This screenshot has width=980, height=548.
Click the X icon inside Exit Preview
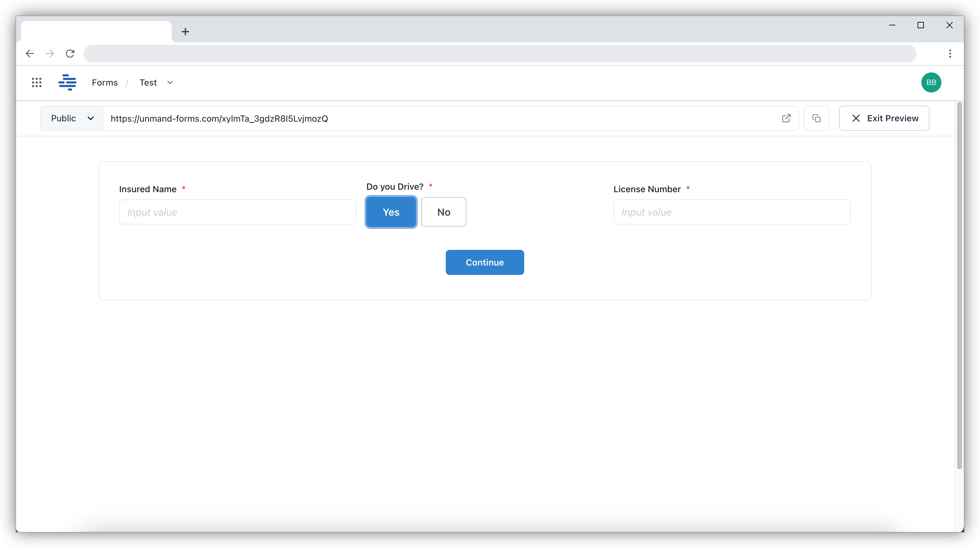tap(856, 118)
